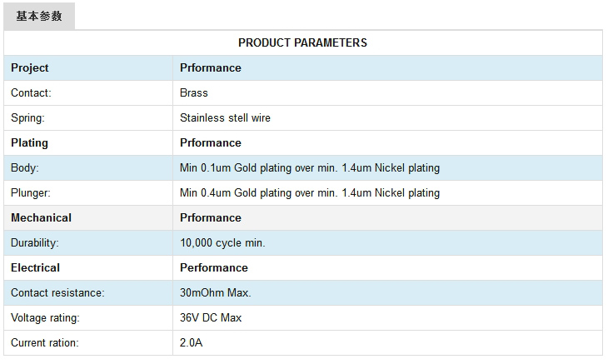The width and height of the screenshot is (608, 364).
Task: Click the Plunger: row label
Action: (31, 192)
